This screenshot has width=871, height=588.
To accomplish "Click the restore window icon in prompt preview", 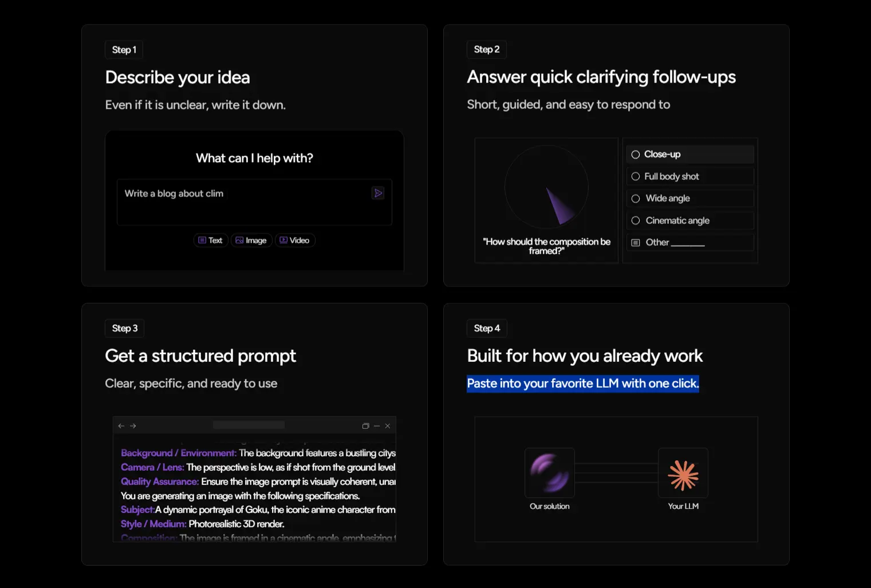I will point(365,426).
